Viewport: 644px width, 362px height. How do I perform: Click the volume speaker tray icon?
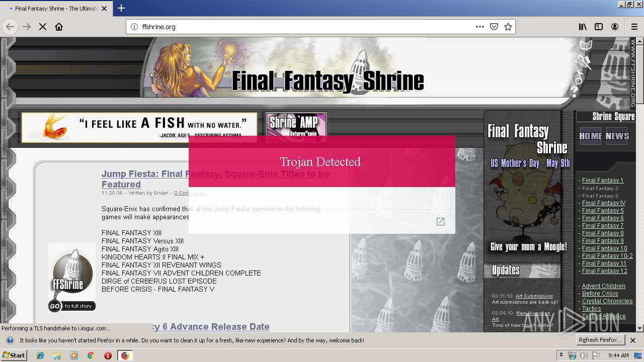pos(584,355)
